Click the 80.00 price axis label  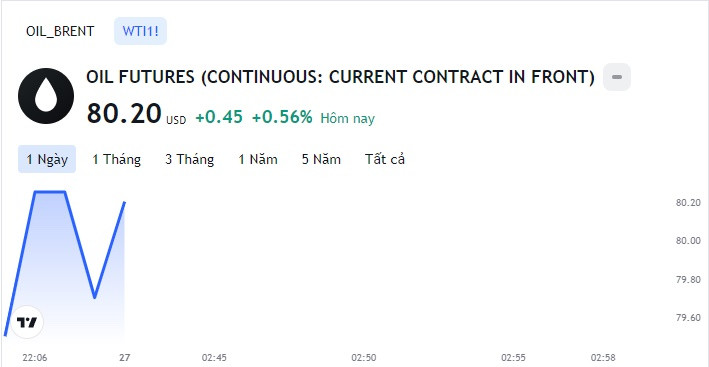[x=688, y=241]
